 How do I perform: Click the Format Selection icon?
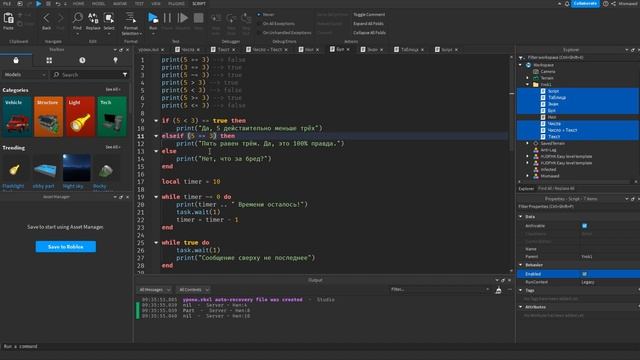pyautogui.click(x=131, y=18)
